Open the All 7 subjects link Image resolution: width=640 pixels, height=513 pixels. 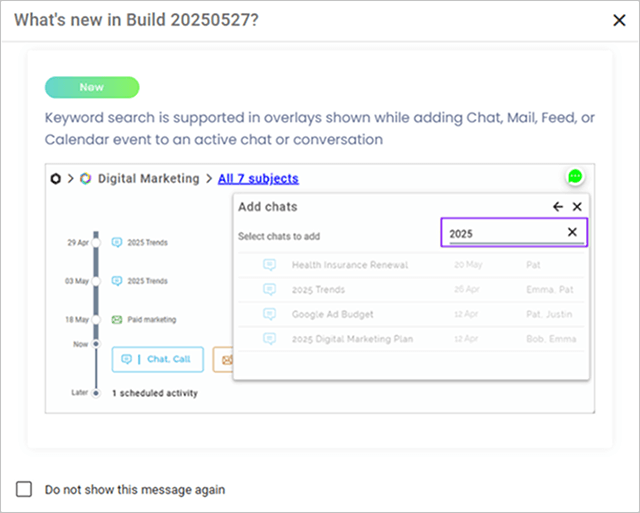click(258, 179)
